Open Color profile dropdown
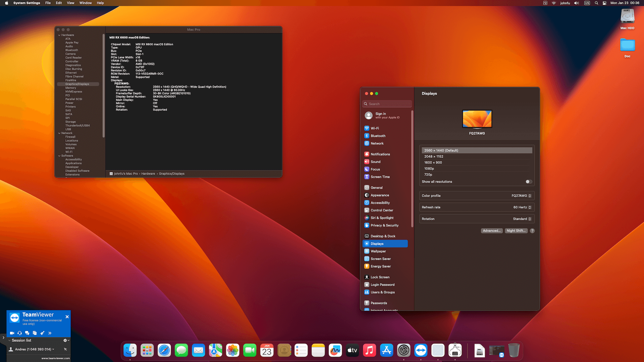 point(521,196)
